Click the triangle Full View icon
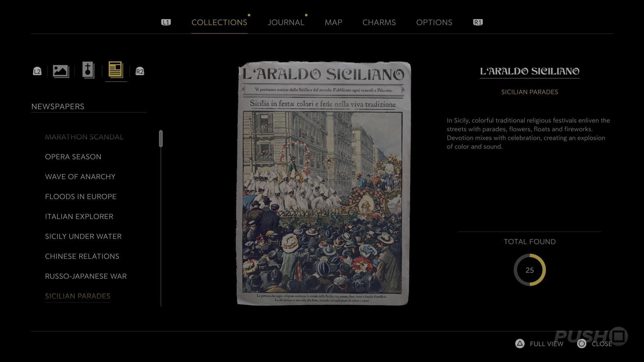This screenshot has height=362, width=644. coord(520,344)
